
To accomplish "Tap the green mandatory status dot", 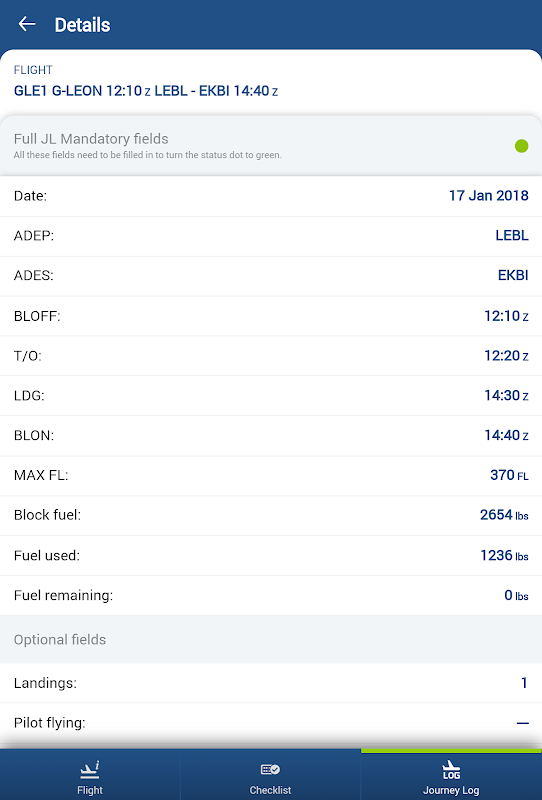I will point(521,146).
